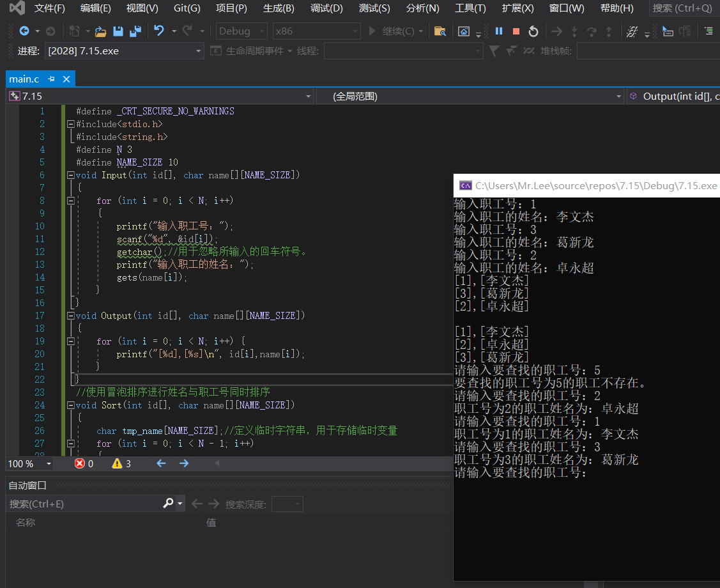Open the 调试(D) menu
The image size is (720, 588).
point(326,8)
